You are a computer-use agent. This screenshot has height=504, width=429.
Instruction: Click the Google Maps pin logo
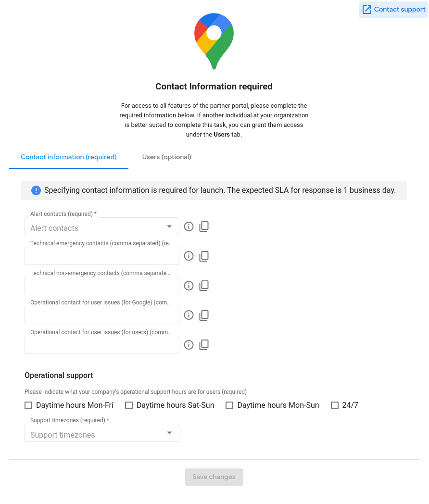click(x=214, y=41)
